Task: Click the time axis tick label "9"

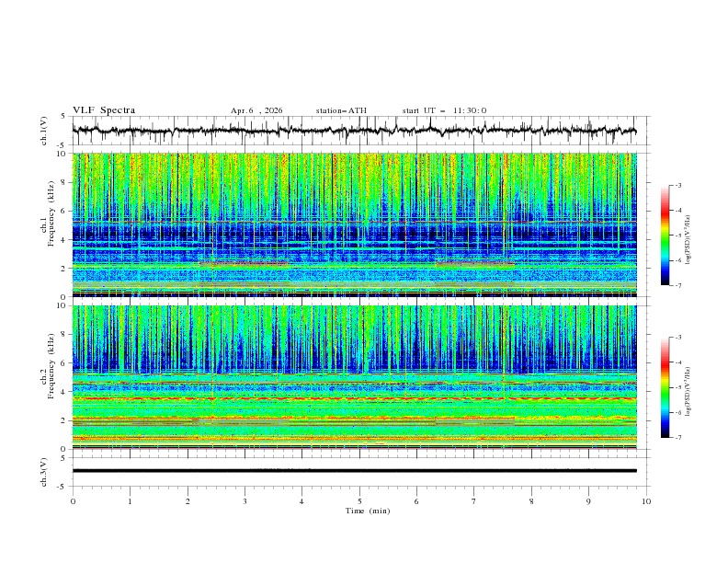Action: click(x=588, y=501)
